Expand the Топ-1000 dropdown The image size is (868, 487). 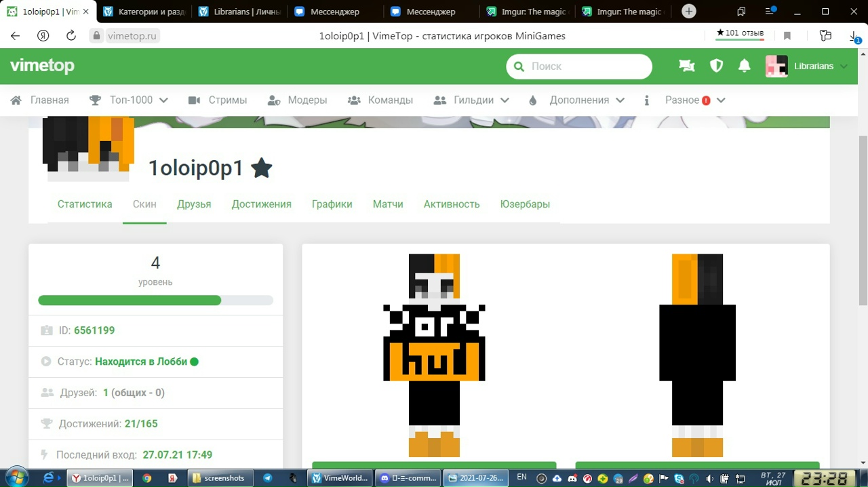coord(129,100)
